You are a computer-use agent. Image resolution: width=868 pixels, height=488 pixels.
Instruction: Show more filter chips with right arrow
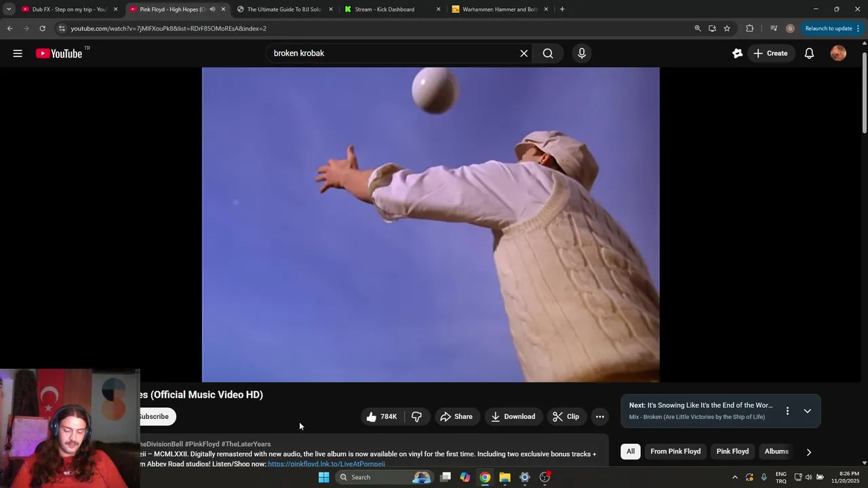808,452
